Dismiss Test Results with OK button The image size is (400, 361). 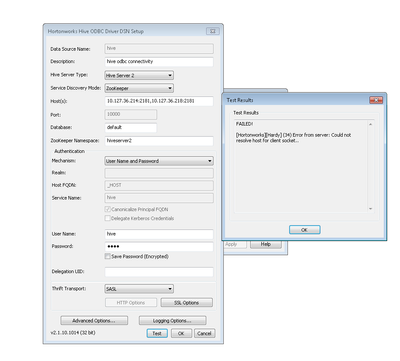click(305, 230)
